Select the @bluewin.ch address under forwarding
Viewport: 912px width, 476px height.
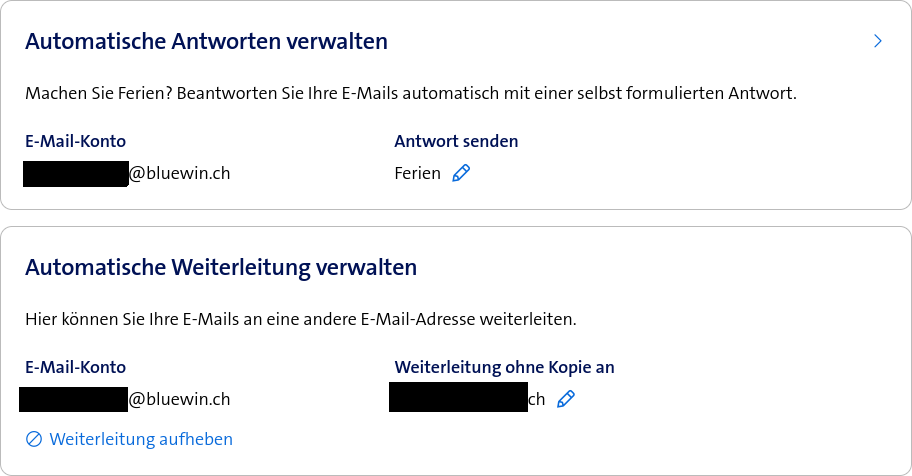coord(180,399)
